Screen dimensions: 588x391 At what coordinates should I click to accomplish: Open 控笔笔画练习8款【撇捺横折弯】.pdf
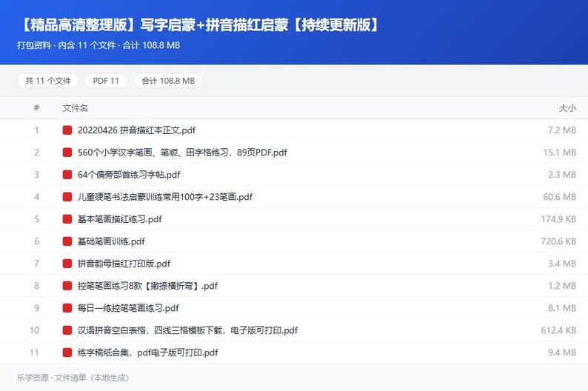[147, 286]
